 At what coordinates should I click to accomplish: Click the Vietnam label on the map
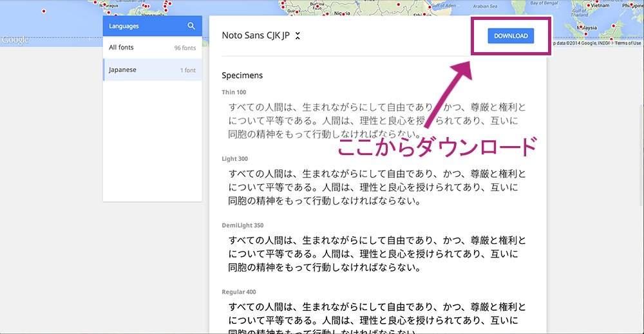point(600,6)
